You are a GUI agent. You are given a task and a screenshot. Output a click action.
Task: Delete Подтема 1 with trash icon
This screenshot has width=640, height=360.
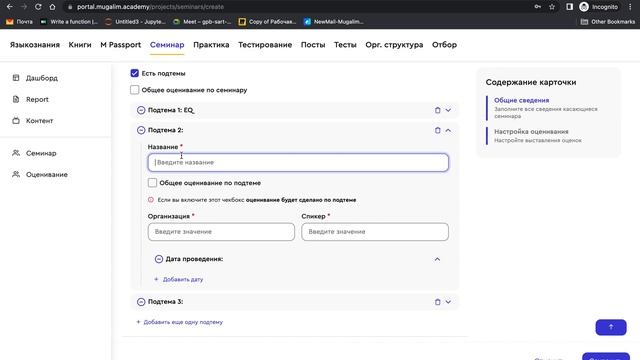438,110
